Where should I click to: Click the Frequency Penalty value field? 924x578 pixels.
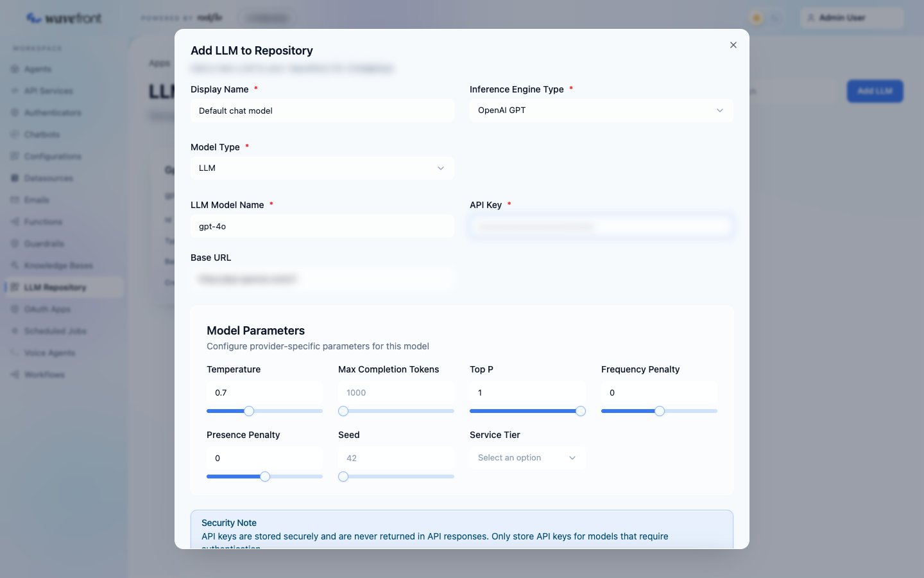click(659, 392)
